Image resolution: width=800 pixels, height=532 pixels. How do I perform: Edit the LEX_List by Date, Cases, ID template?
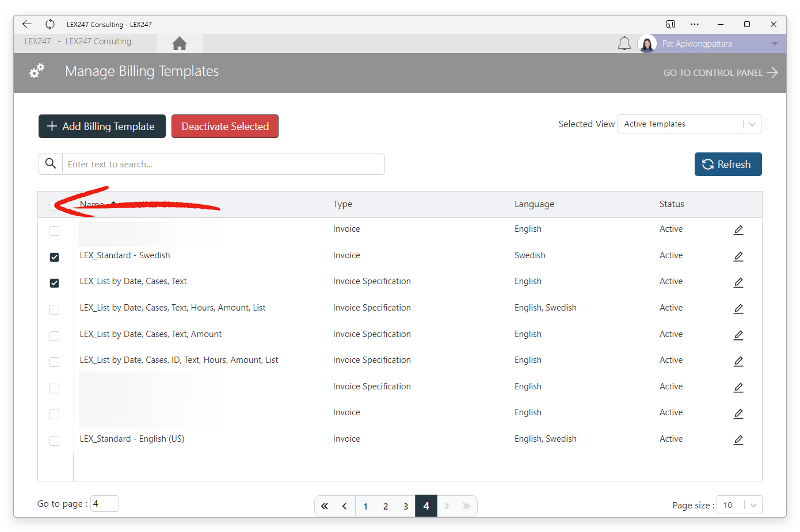pyautogui.click(x=738, y=361)
